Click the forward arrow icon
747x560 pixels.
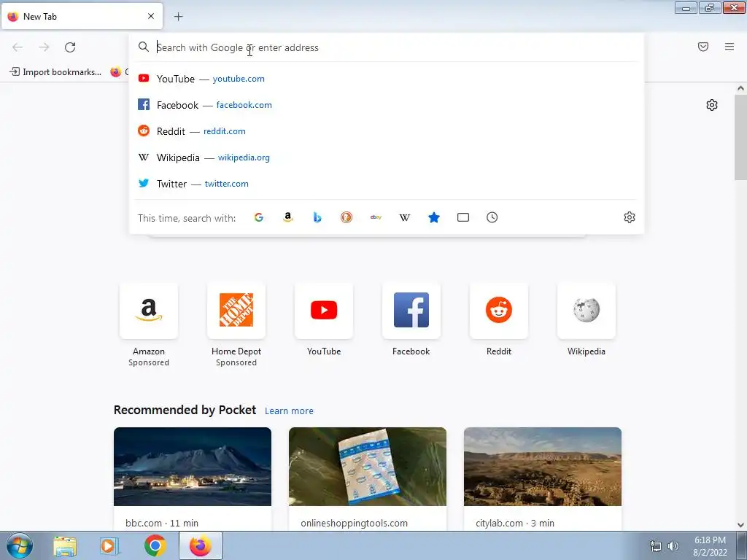tap(44, 47)
